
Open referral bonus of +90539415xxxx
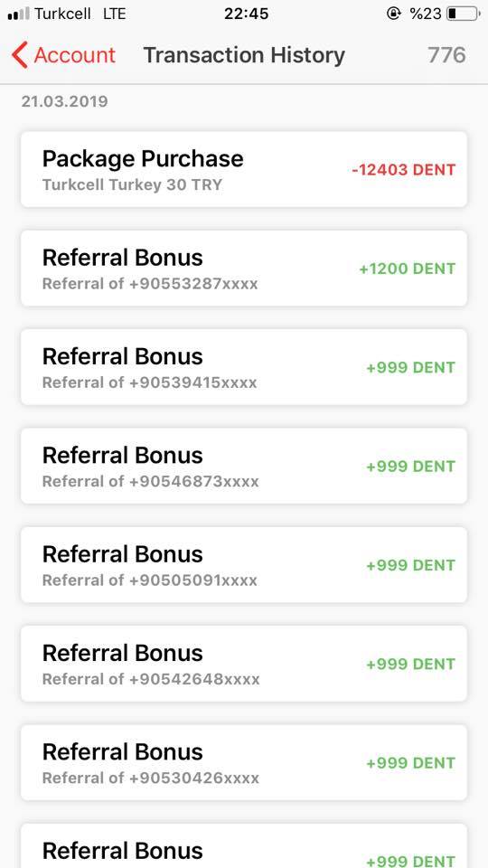click(x=244, y=367)
